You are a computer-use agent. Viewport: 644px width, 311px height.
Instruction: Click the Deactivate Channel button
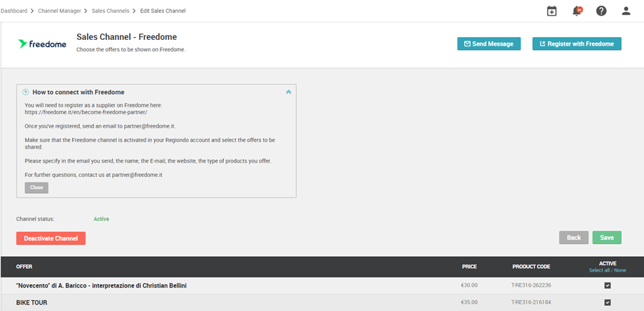51,238
